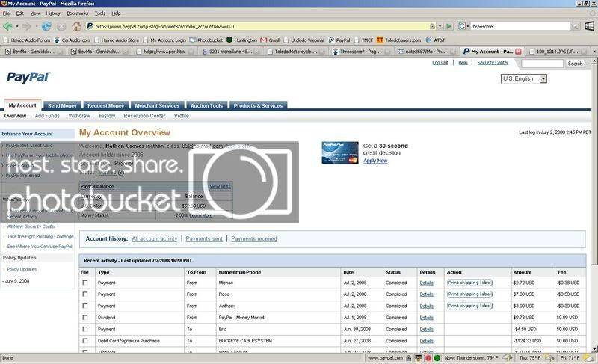Show Payments received history
This screenshot has width=598, height=364.
tap(254, 238)
